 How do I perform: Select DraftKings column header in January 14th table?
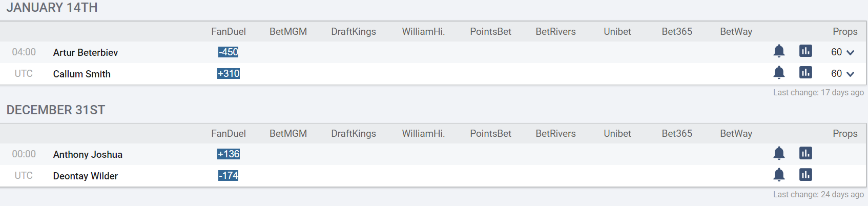point(354,32)
